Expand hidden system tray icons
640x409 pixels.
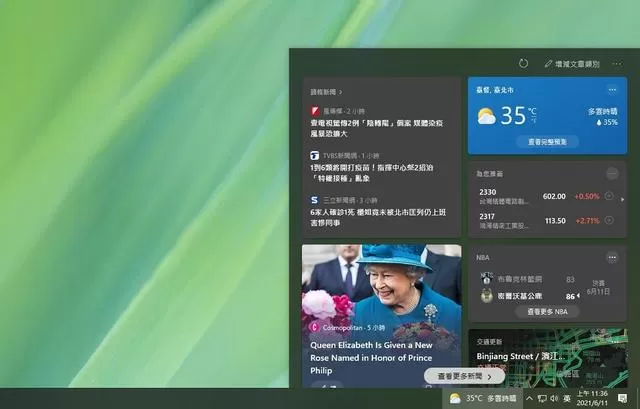pos(529,398)
